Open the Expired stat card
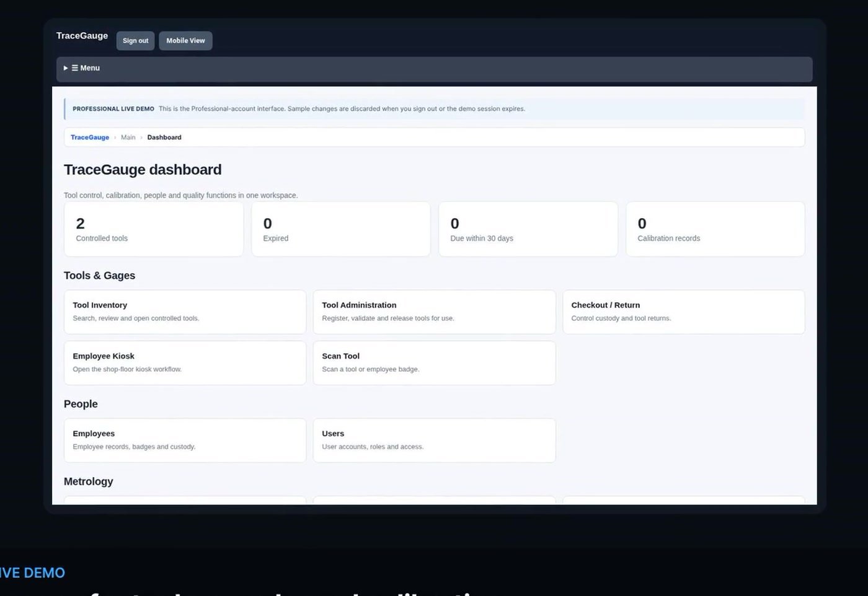This screenshot has width=868, height=596. 341,229
